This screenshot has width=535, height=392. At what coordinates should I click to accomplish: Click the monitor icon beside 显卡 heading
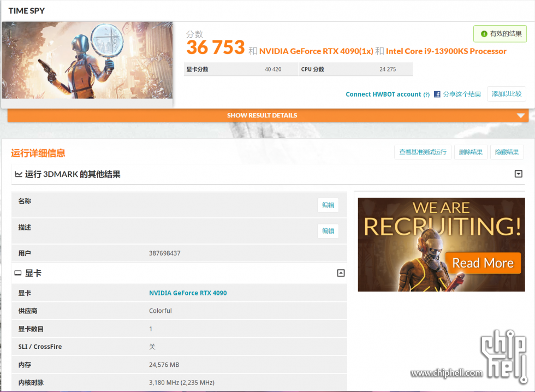tap(17, 273)
